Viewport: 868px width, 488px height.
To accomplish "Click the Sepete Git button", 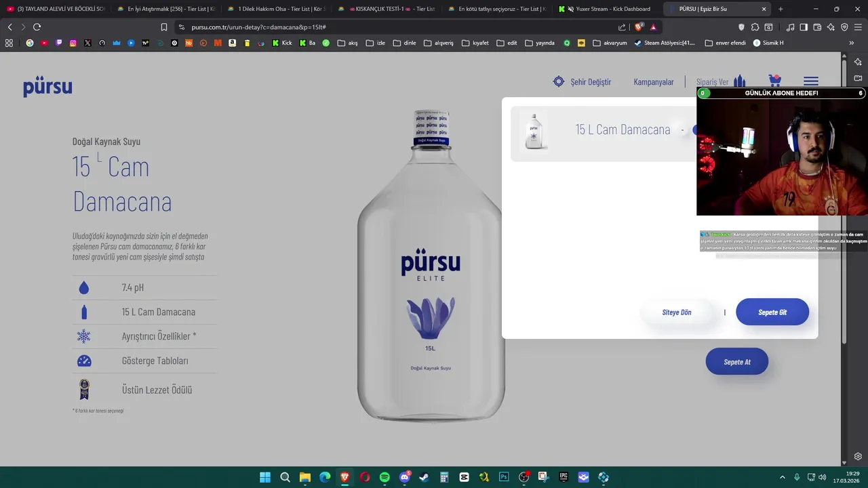I will (772, 312).
